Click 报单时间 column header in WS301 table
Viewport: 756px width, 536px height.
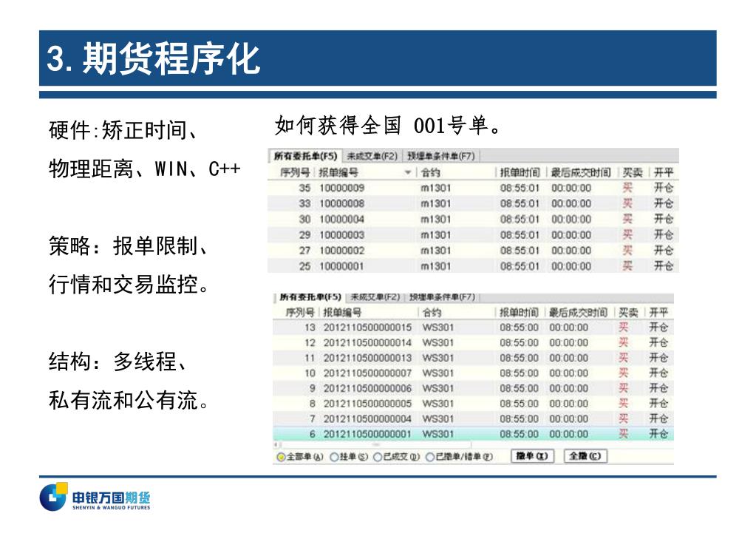point(519,312)
